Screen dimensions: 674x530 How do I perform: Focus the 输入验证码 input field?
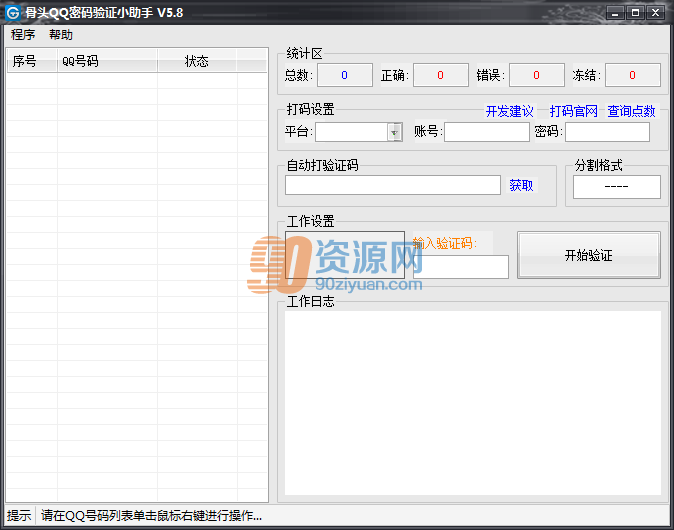tap(461, 267)
